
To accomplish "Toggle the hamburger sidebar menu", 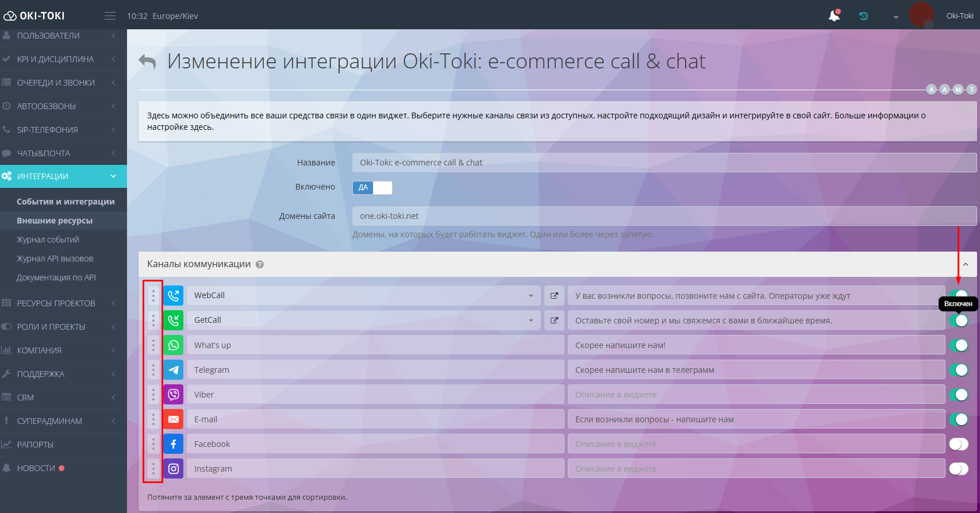I will coord(110,16).
